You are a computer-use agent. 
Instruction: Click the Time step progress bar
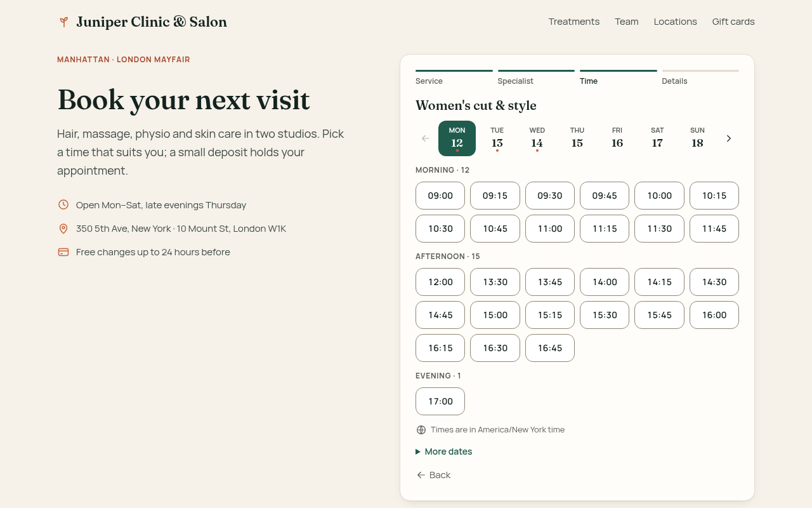(x=619, y=70)
